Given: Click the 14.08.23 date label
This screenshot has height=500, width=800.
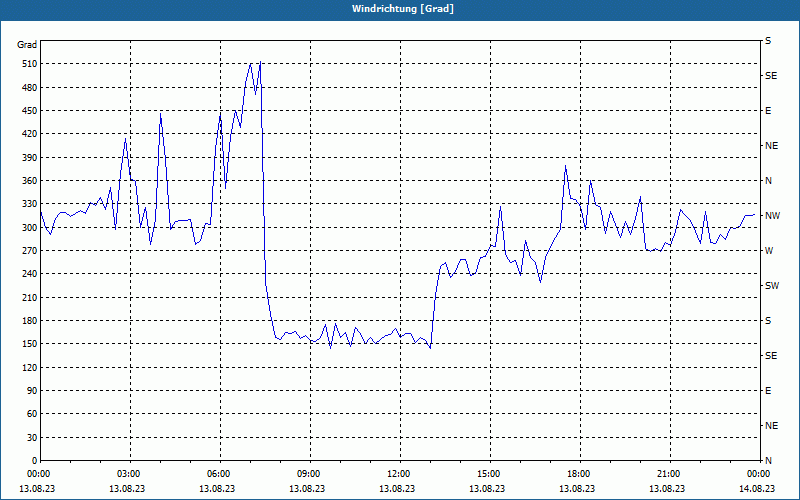Looking at the screenshot, I should point(757,489).
